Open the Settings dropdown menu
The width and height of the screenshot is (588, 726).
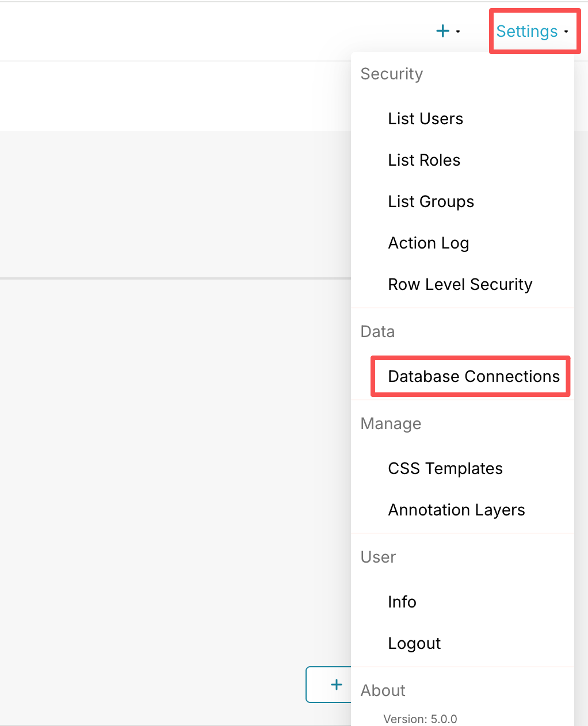(x=526, y=31)
